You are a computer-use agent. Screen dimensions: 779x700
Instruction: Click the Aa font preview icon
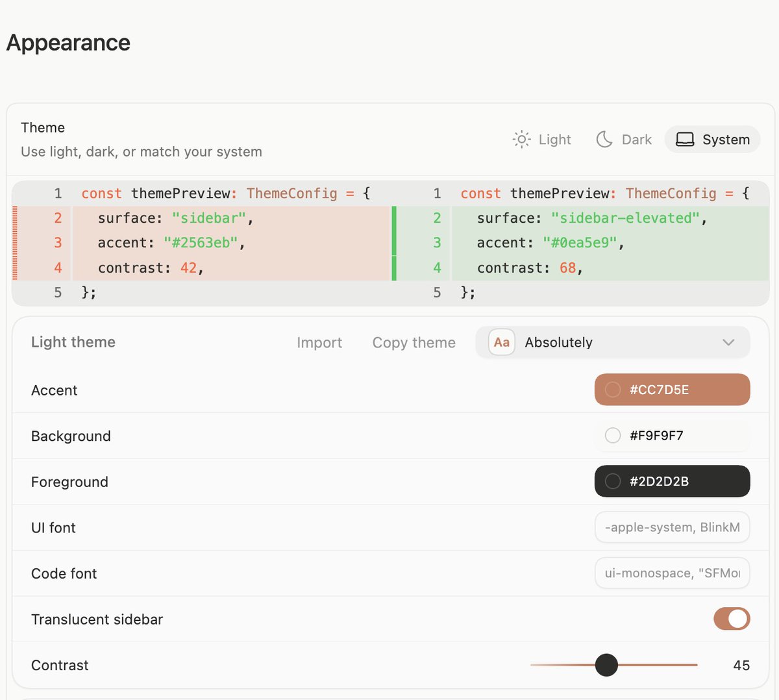click(502, 342)
